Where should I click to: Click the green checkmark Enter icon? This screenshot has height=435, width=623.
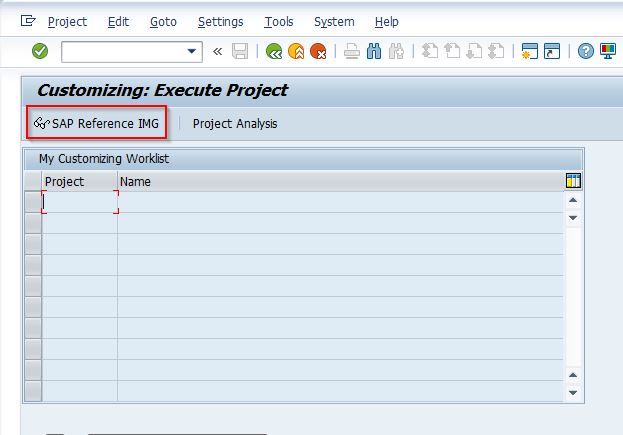40,51
